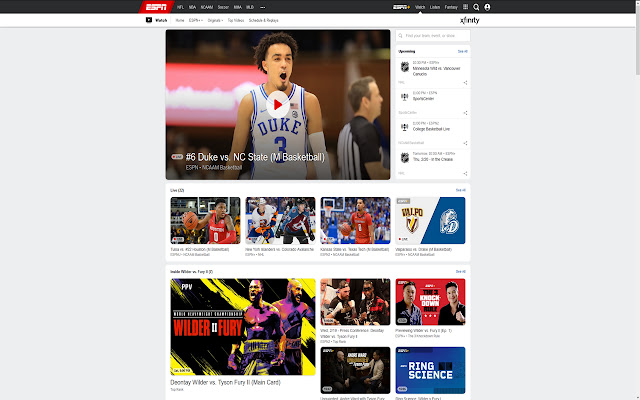Click Minnesota Wild vs. Vancouver Canucks text
This screenshot has width=640, height=400.
pyautogui.click(x=436, y=71)
